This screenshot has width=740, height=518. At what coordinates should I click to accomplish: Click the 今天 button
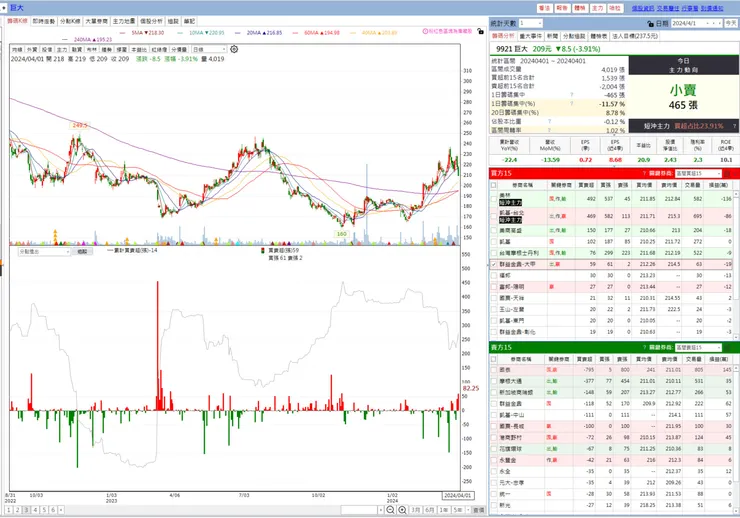click(731, 23)
